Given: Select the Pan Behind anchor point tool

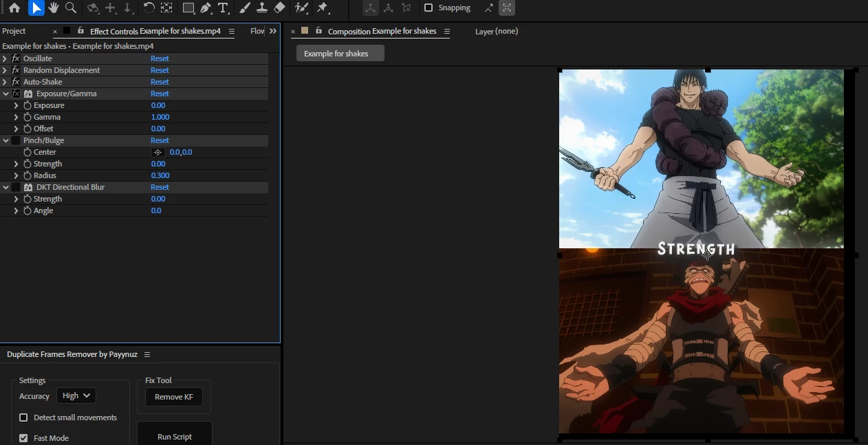Looking at the screenshot, I should 166,8.
